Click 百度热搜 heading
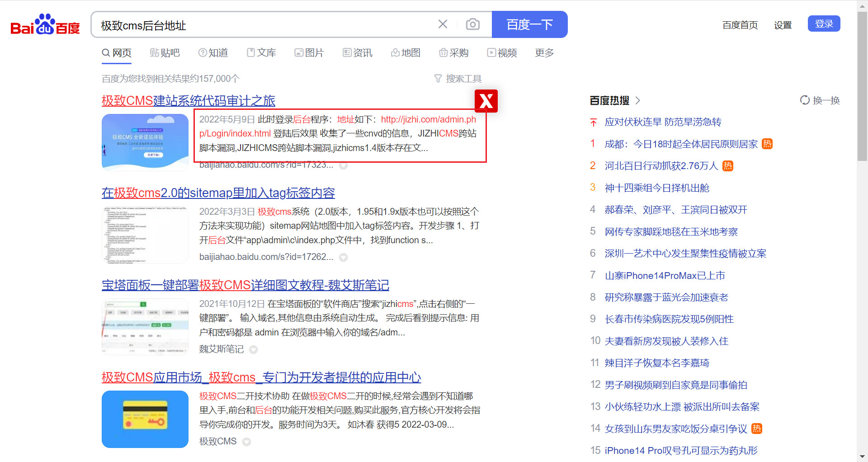 (609, 100)
